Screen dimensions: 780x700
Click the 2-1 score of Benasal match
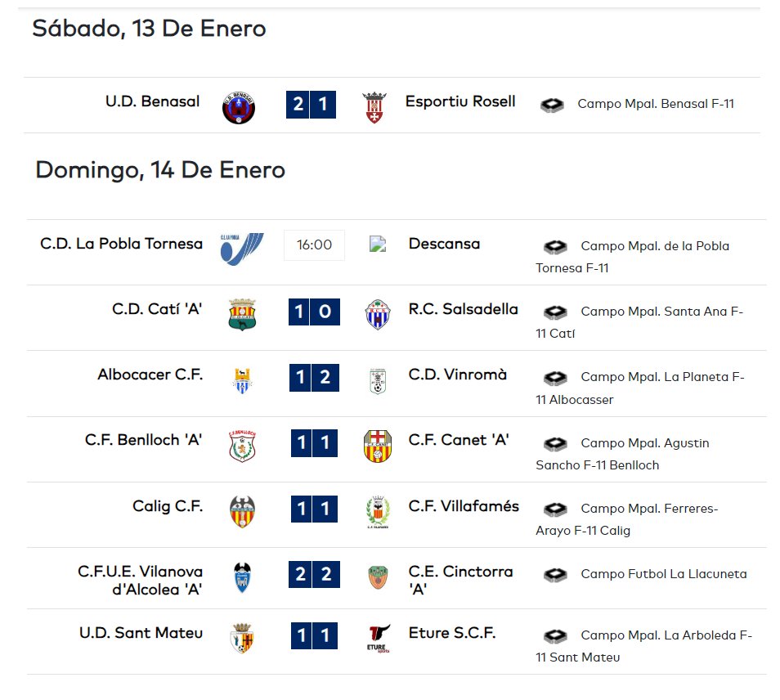coord(311,105)
